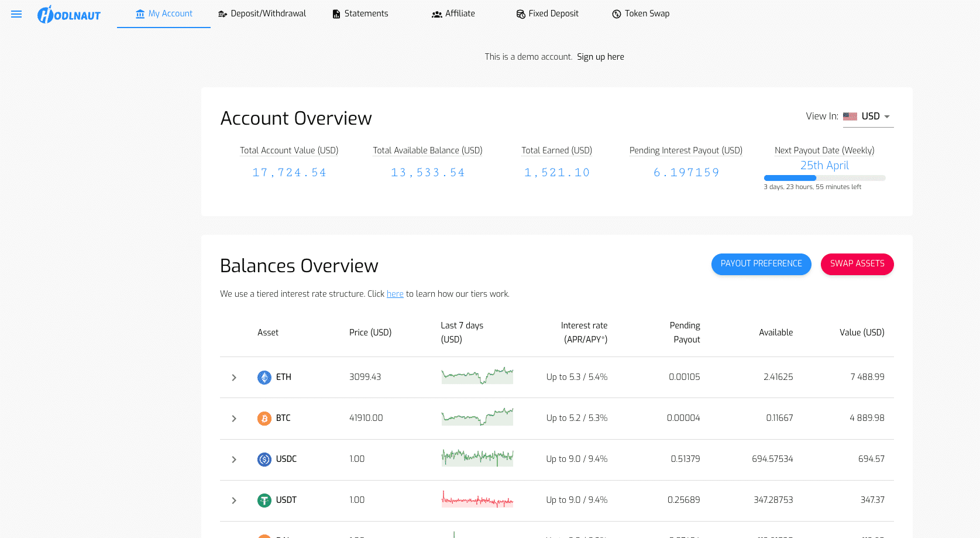This screenshot has width=980, height=538.
Task: Open the Token Swap tab
Action: tap(641, 13)
